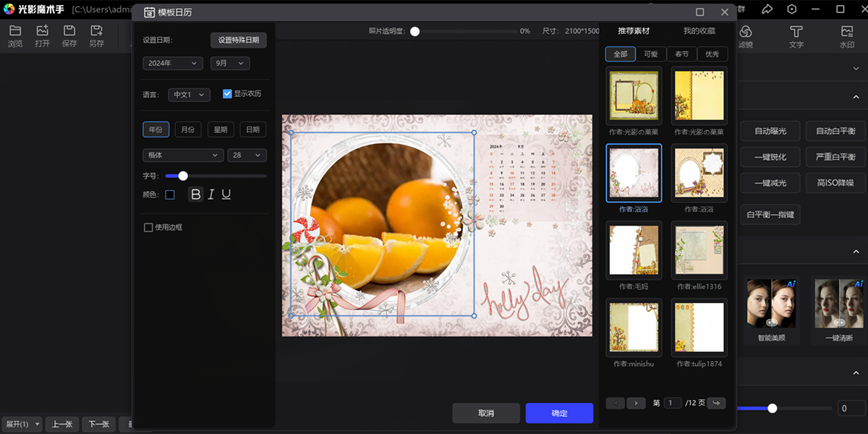
Task: Toggle italic text formatting
Action: (x=211, y=195)
